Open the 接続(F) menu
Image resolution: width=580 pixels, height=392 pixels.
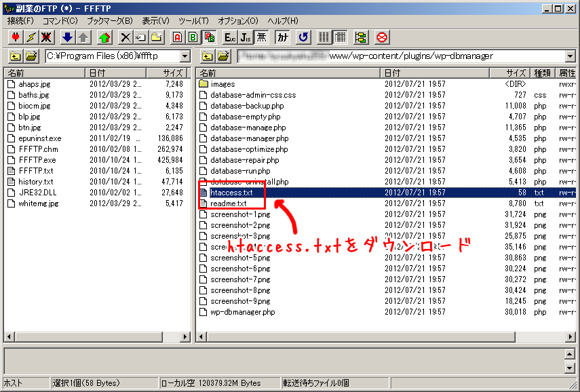(20, 21)
